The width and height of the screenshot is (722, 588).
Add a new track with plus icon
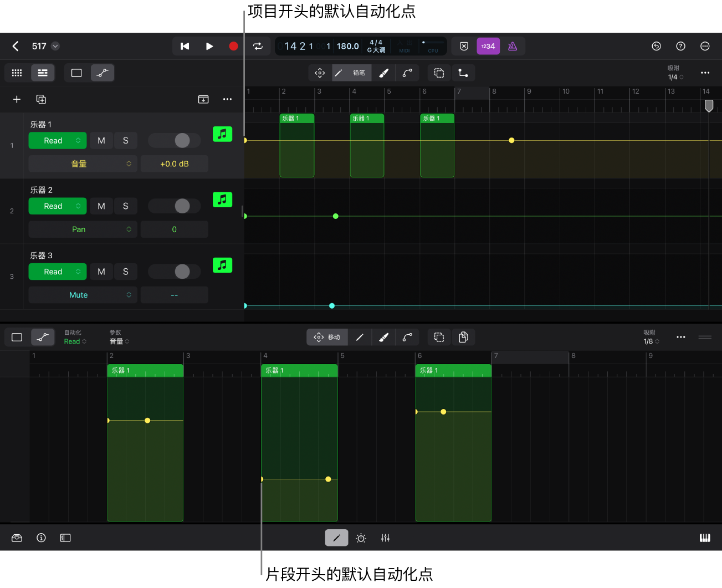17,99
